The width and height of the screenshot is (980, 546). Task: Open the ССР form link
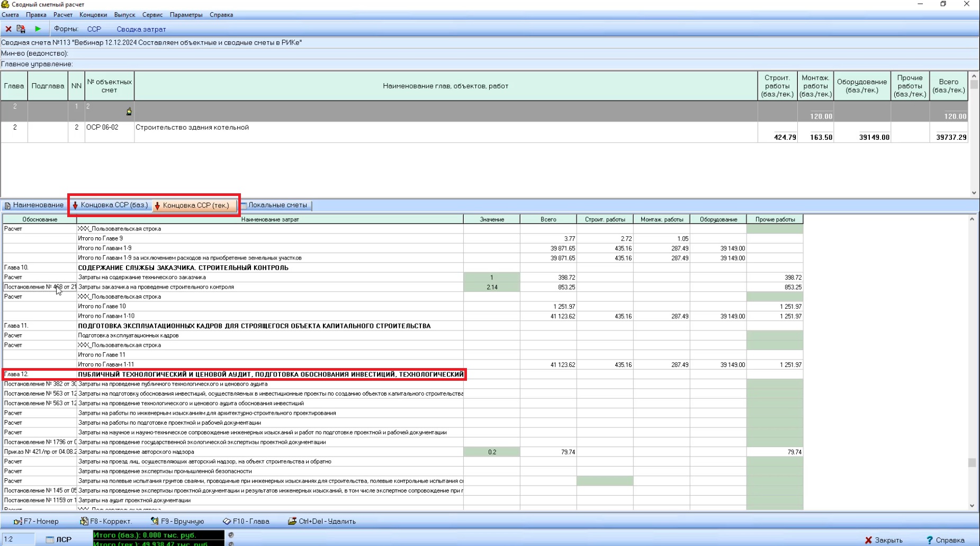pos(94,29)
